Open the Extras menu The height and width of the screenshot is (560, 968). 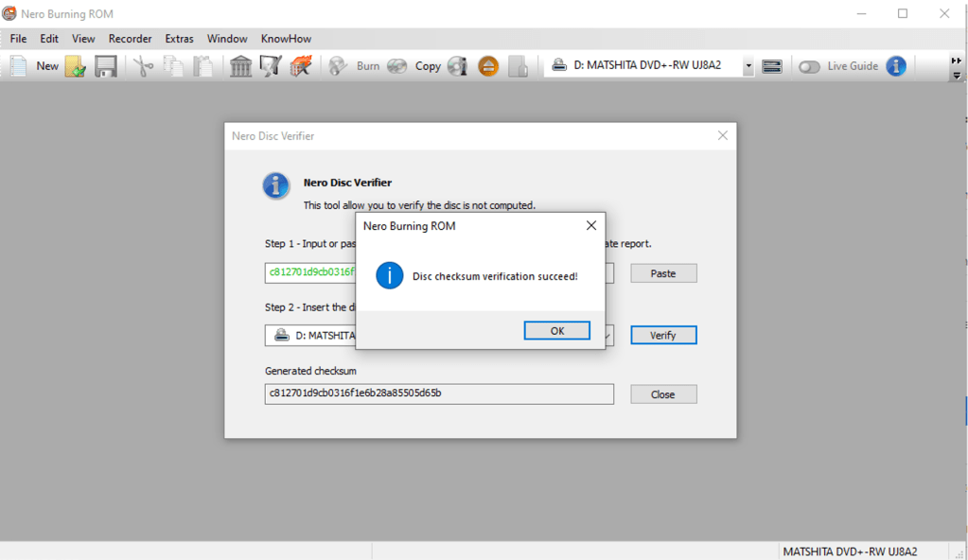coord(179,39)
